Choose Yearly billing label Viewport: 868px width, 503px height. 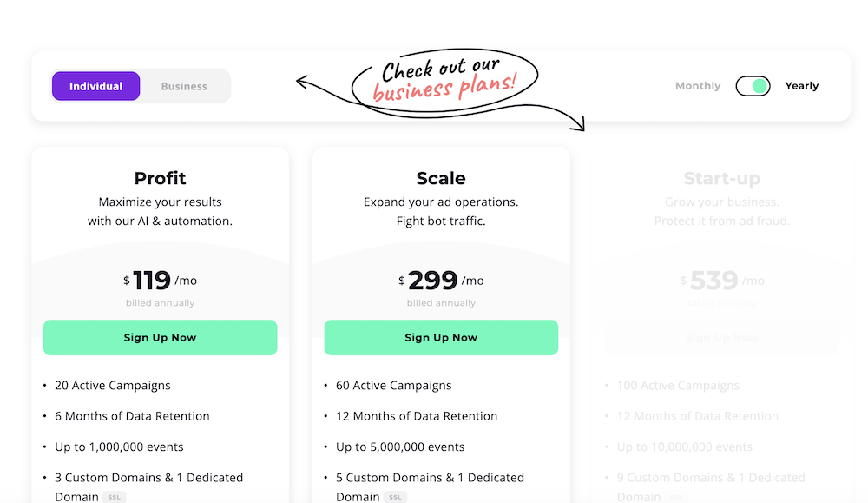coord(801,86)
